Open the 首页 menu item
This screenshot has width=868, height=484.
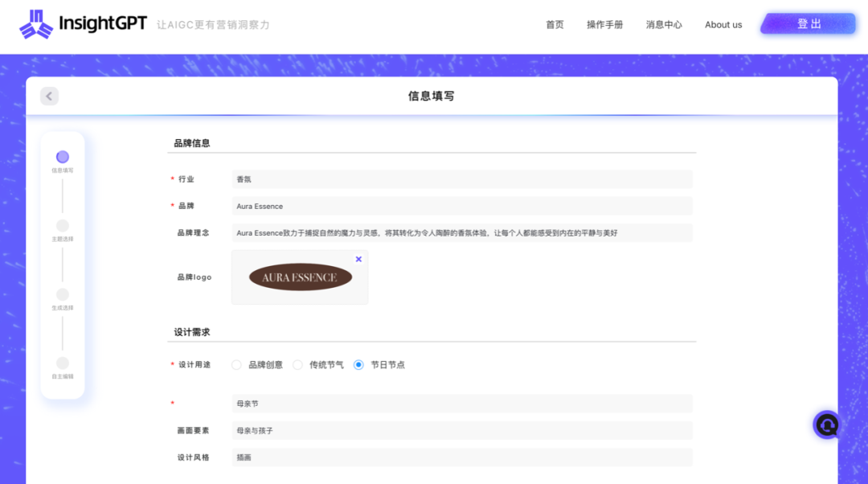tap(554, 25)
